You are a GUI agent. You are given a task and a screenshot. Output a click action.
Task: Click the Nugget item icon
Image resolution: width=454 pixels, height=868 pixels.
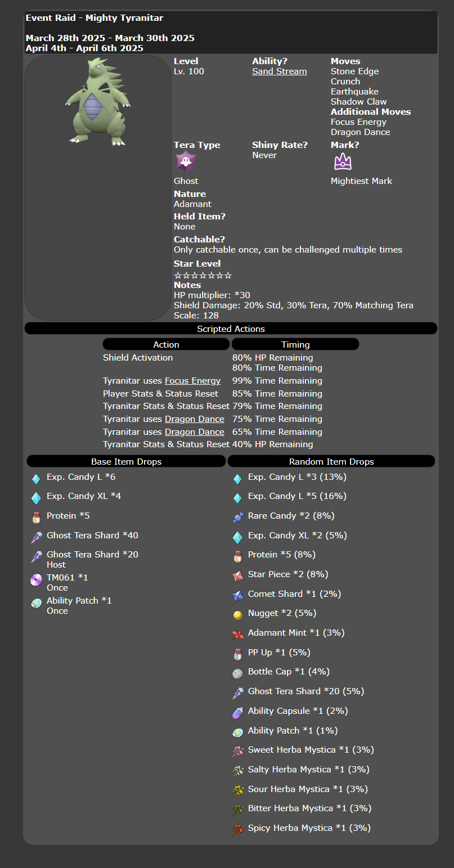(x=237, y=615)
